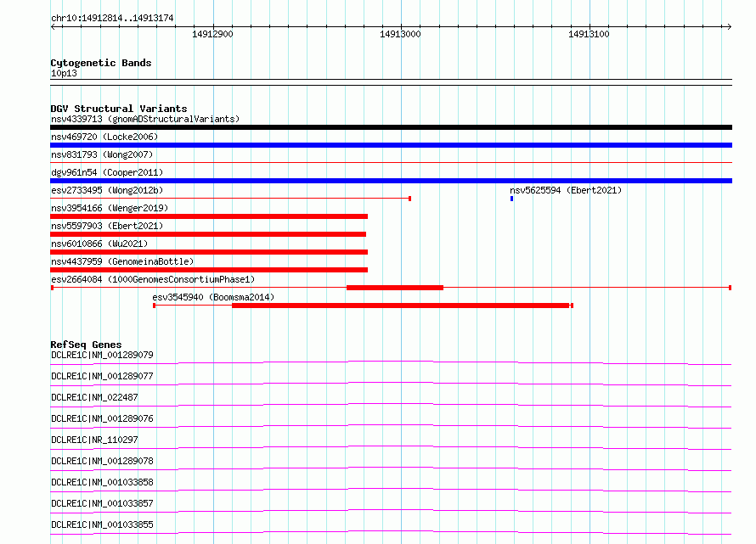Click variant label dgv961n54 (Cooper2011)
Image resolution: width=756 pixels, height=544 pixels.
point(107,172)
